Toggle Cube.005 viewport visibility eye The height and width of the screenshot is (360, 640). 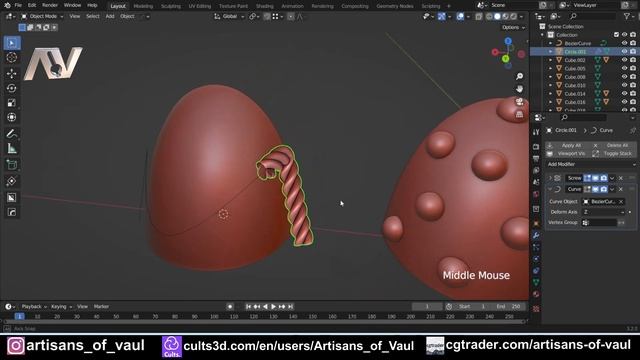point(624,68)
